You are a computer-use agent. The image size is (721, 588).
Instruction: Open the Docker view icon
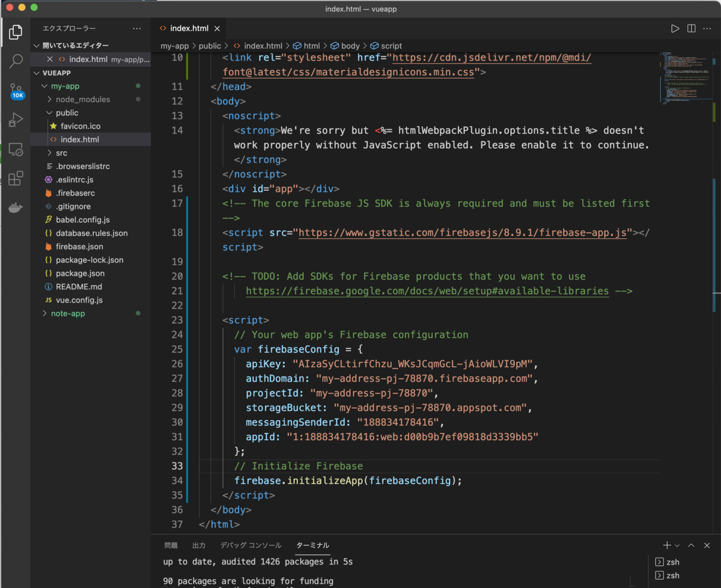click(x=16, y=208)
